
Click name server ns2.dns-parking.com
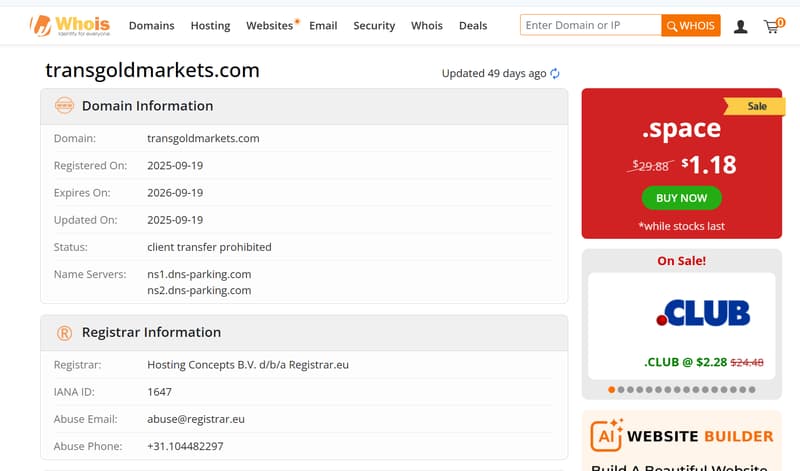tap(199, 290)
